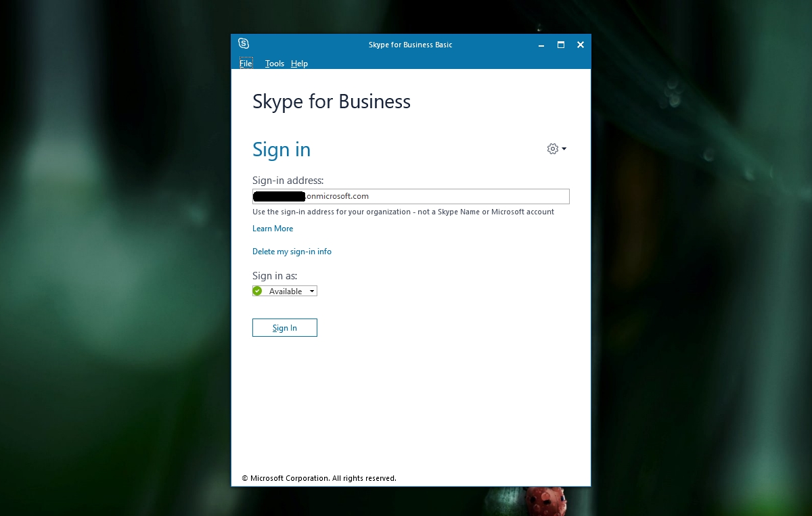
Task: Expand the arrow beside the gear icon
Action: pyautogui.click(x=564, y=149)
